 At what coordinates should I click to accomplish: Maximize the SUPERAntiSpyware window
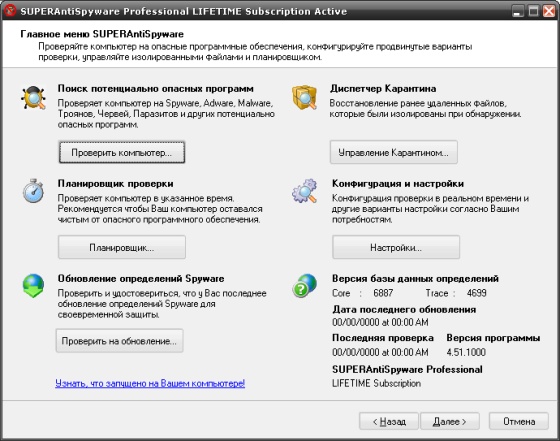click(533, 11)
